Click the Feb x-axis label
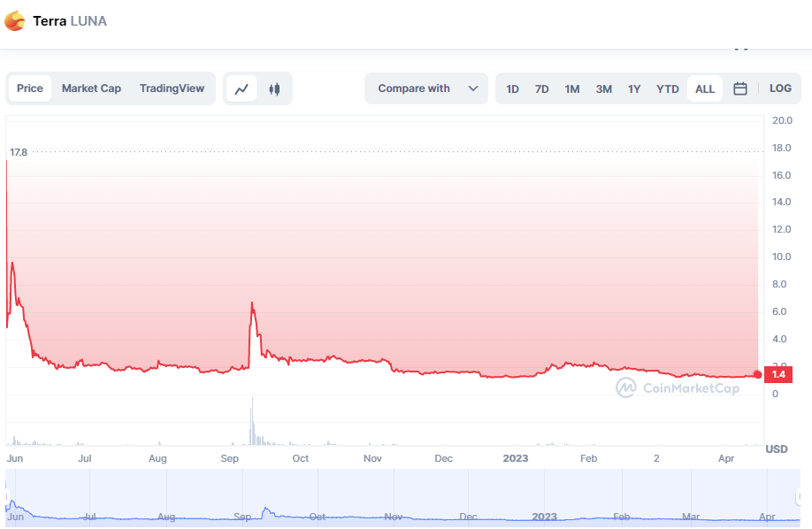812x529 pixels. [589, 458]
